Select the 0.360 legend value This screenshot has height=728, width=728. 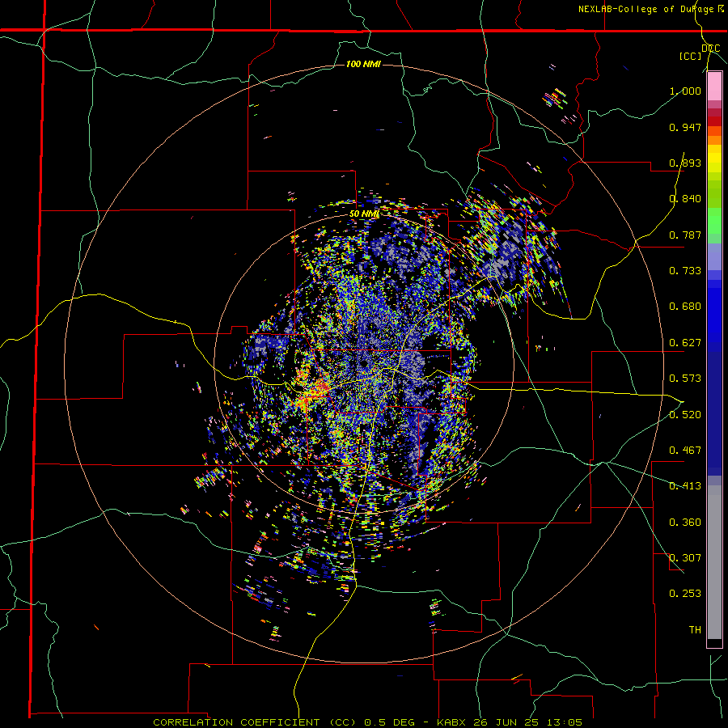pos(685,523)
